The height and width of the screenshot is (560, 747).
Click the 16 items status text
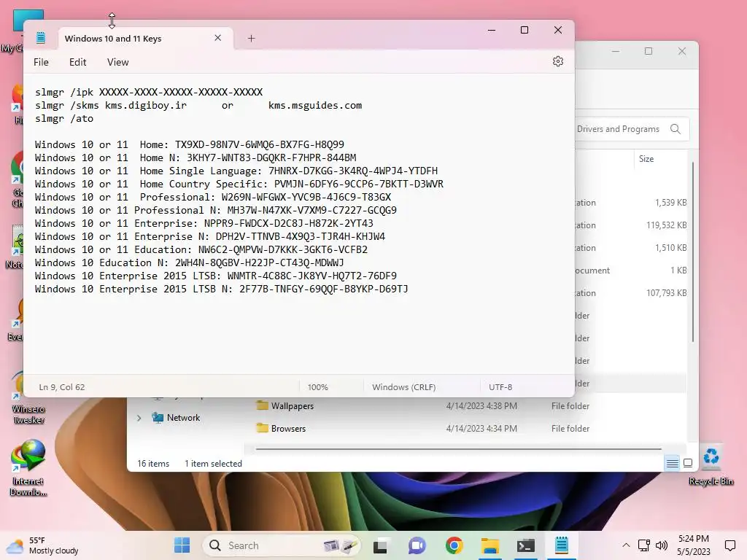(153, 464)
